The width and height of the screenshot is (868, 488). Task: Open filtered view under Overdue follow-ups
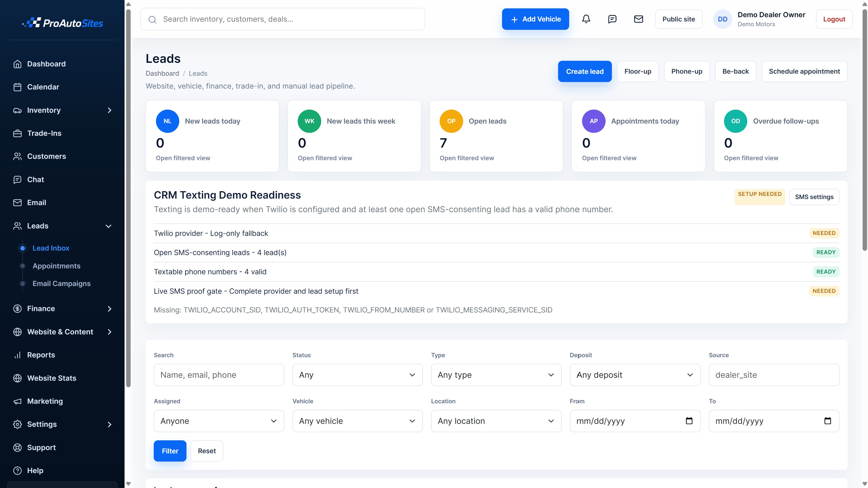click(x=751, y=158)
